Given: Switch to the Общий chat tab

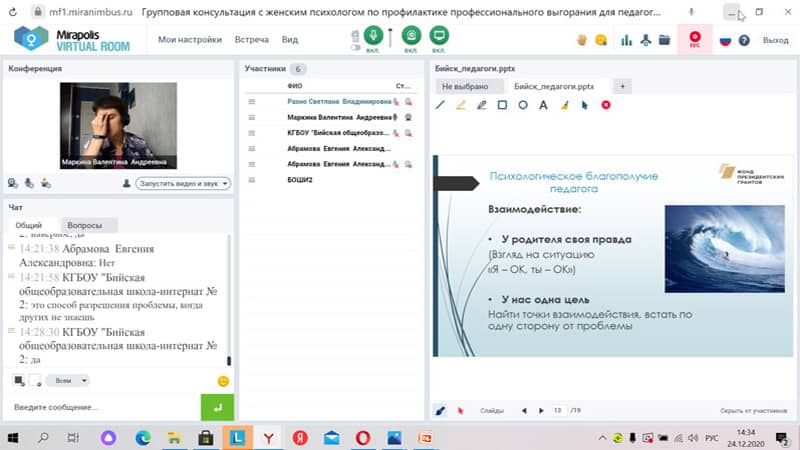Looking at the screenshot, I should tap(29, 225).
